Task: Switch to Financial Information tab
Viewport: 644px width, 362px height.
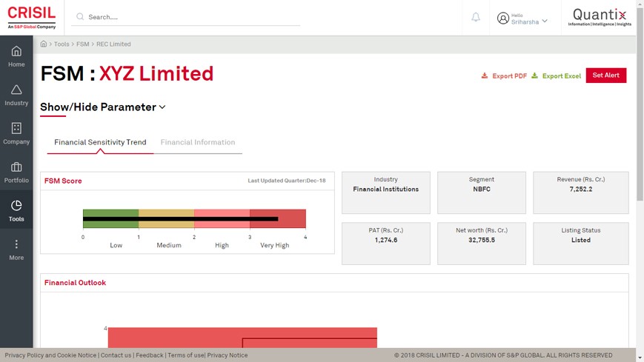Action: point(198,142)
